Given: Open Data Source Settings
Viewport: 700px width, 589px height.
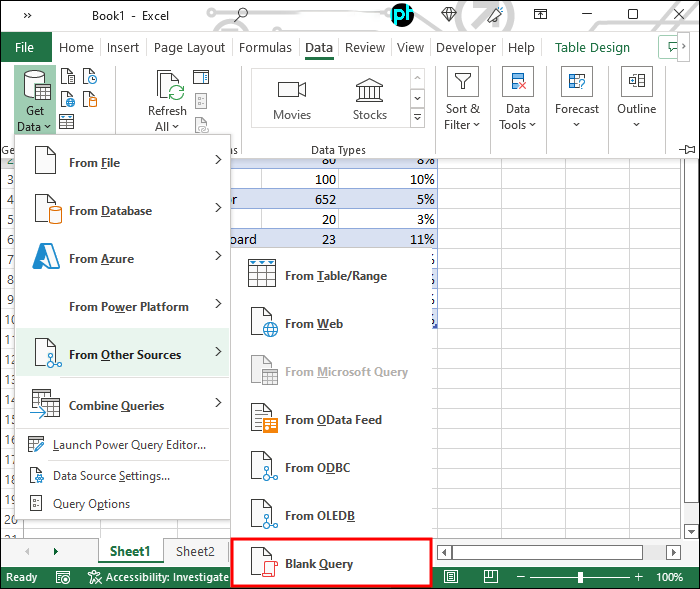Looking at the screenshot, I should [x=111, y=476].
